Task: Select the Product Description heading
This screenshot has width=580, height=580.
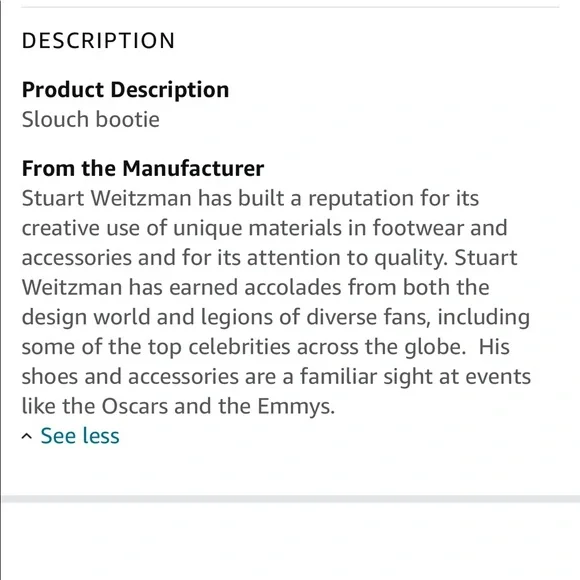Action: point(125,90)
